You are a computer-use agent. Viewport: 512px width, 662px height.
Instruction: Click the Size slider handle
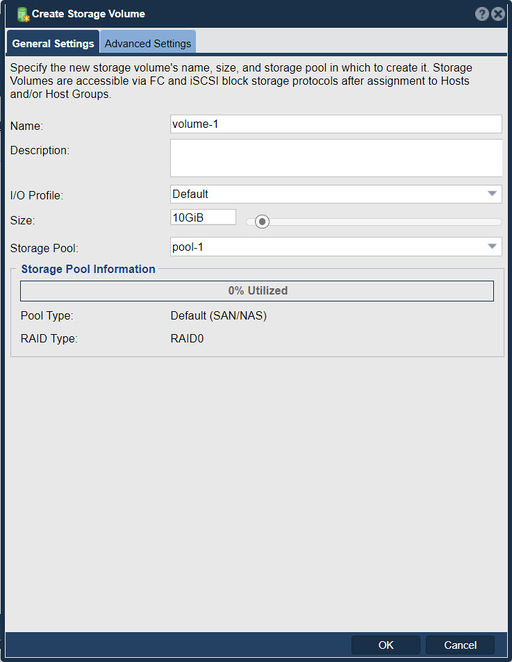point(262,222)
